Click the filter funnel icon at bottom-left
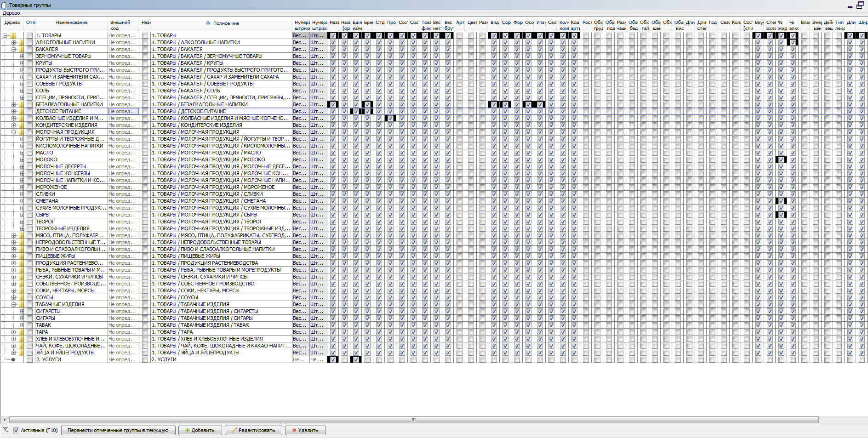Viewport: 868px width, 438px height. (6, 430)
